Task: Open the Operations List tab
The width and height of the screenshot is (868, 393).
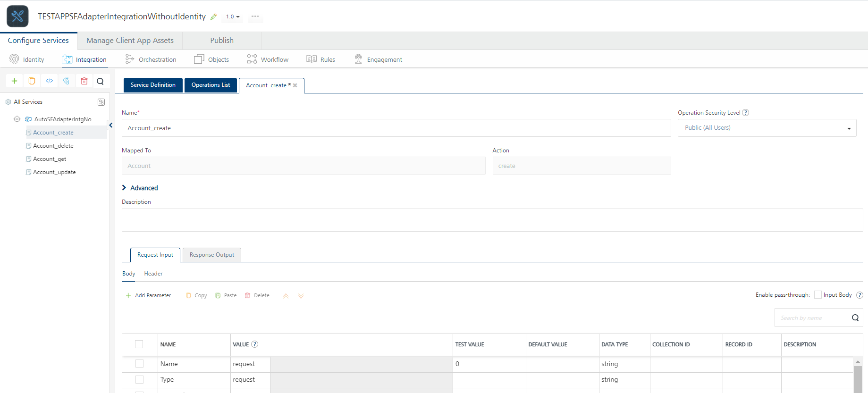Action: [x=211, y=85]
